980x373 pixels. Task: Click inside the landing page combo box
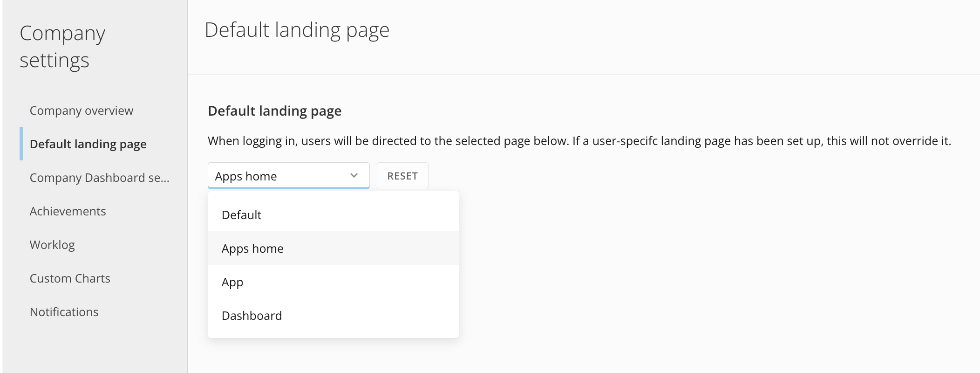point(261,176)
